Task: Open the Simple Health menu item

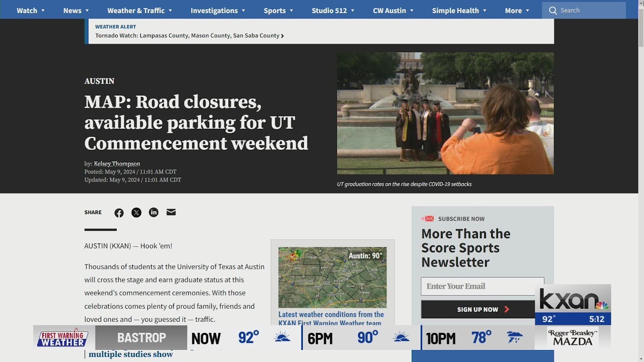Action: coord(455,11)
